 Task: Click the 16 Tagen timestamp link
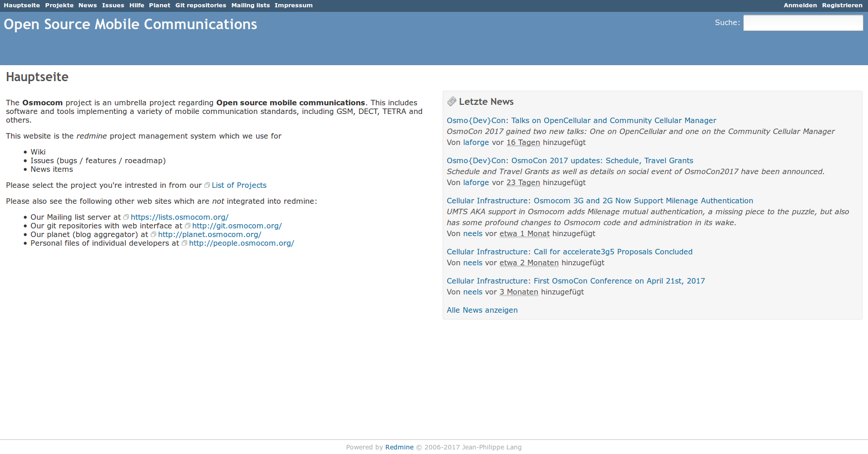[x=523, y=142]
